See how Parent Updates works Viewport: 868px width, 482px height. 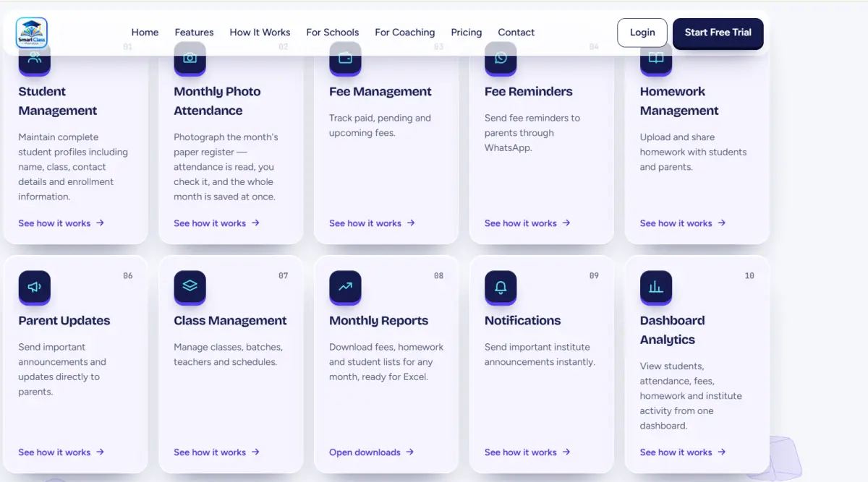tap(61, 452)
